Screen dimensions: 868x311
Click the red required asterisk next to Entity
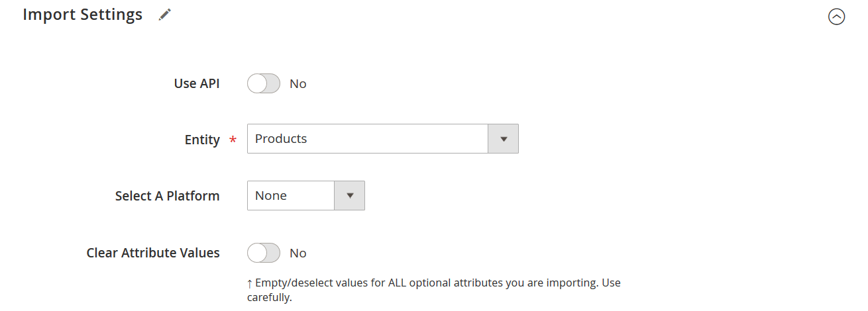pyautogui.click(x=233, y=140)
